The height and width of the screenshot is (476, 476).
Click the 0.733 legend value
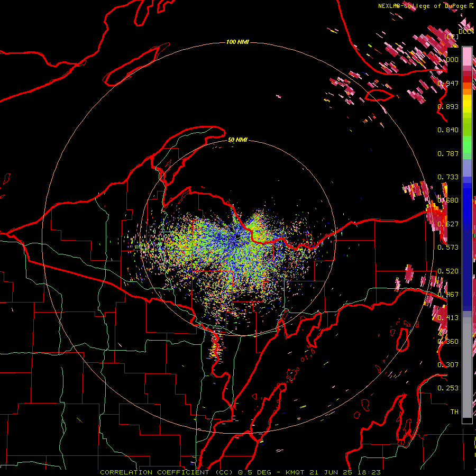tap(448, 177)
